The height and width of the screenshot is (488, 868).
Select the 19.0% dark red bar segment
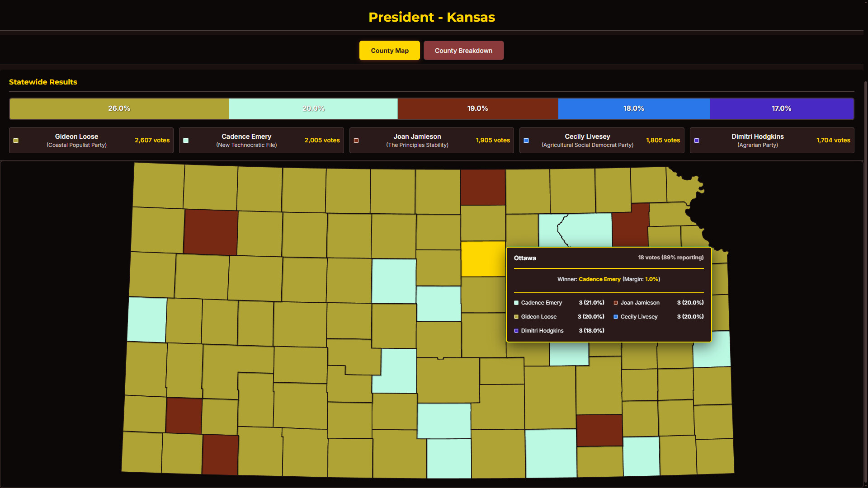click(x=477, y=108)
